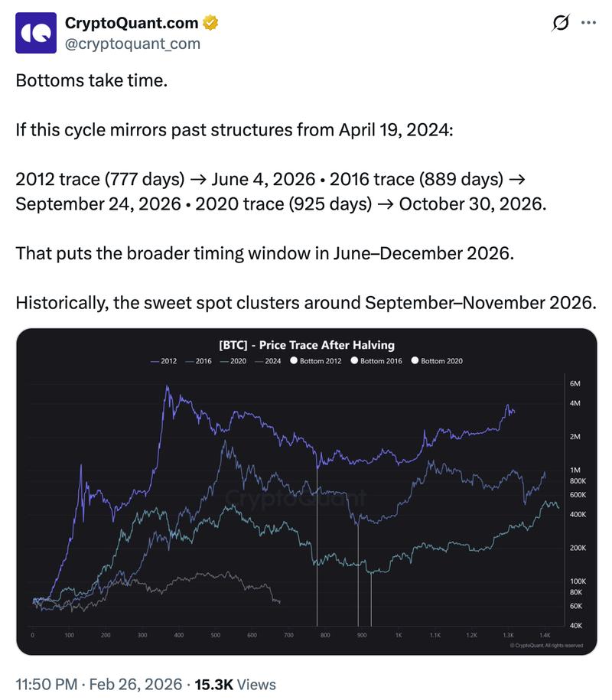Click the 2024 line marker in chart legend
The height and width of the screenshot is (700, 612).
(260, 360)
